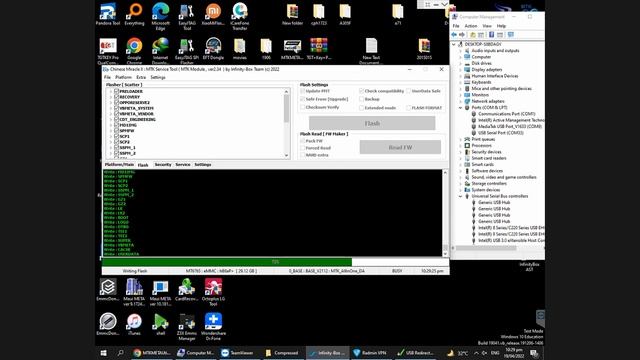Collapse Universal Serial Bus controllers node
Image resolution: width=640 pixels, height=360 pixels.
point(460,196)
